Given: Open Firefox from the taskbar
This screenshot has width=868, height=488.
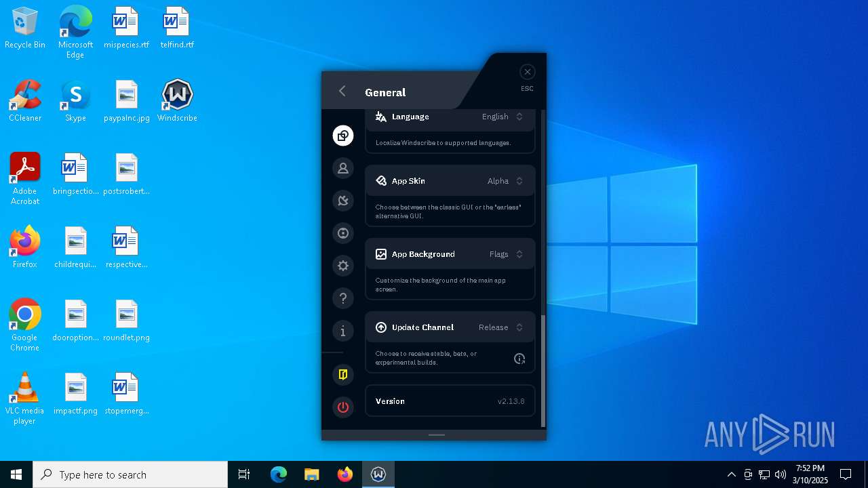Looking at the screenshot, I should tap(345, 474).
